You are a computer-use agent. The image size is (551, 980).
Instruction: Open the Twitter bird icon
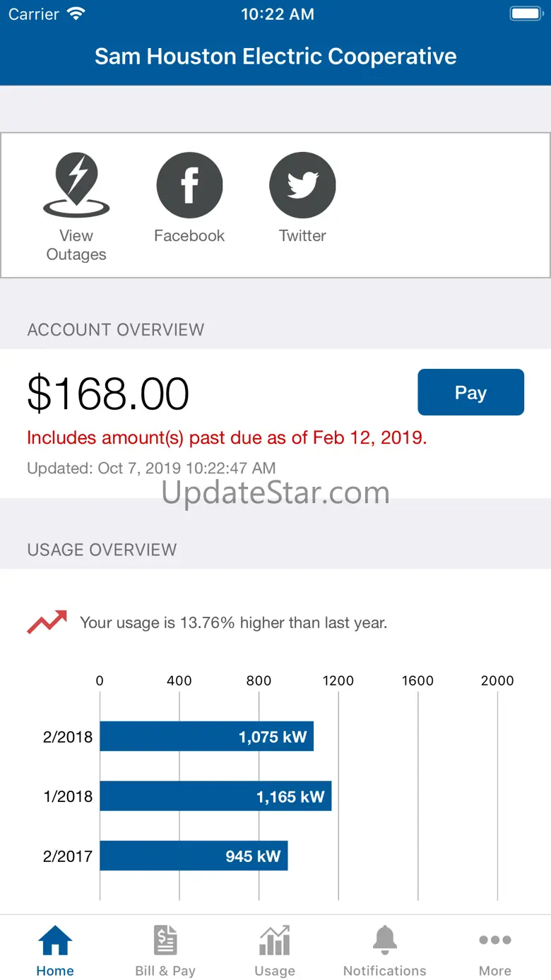click(302, 185)
